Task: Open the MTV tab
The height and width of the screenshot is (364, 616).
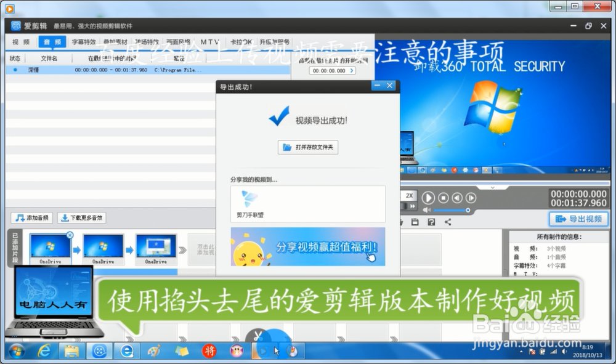Action: [210, 42]
